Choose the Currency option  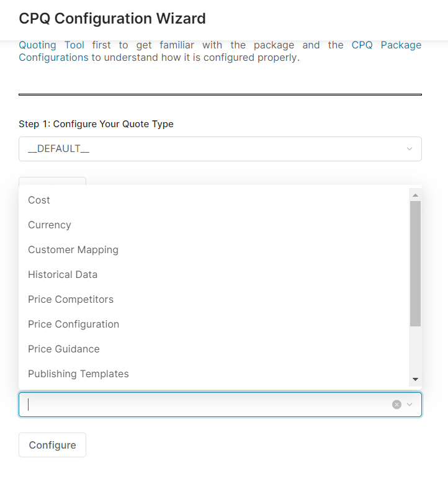[x=50, y=225]
